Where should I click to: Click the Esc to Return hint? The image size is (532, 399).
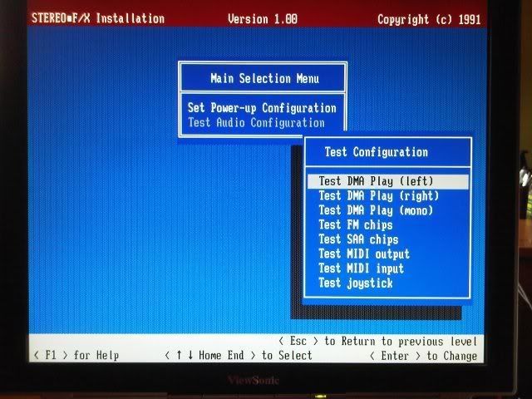(378, 341)
